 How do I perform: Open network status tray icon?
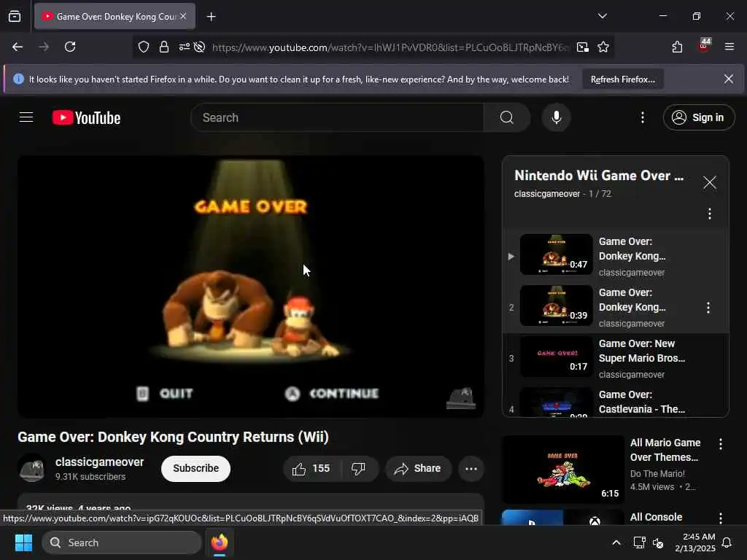click(x=639, y=542)
